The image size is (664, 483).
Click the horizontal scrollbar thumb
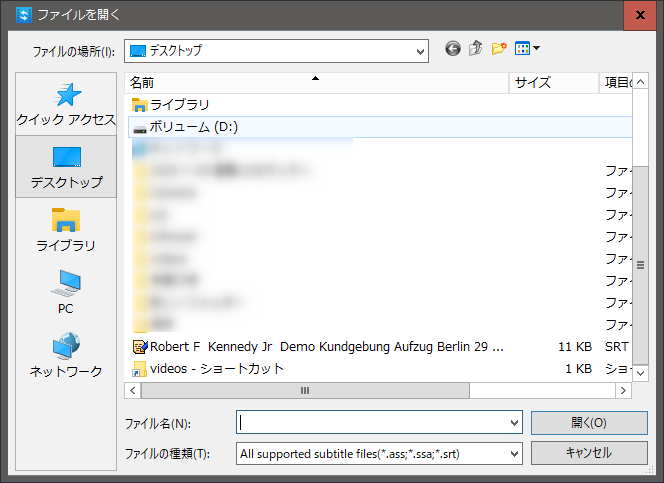(304, 391)
